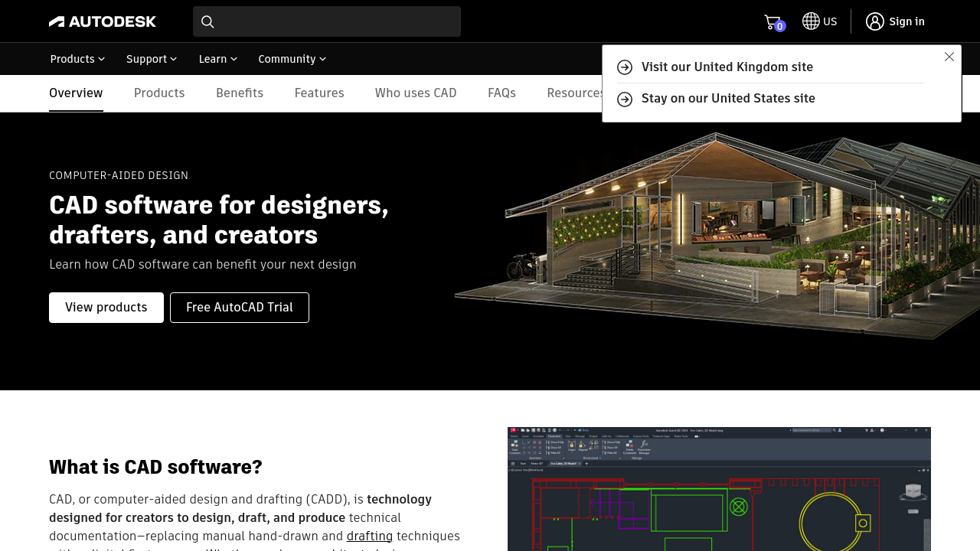
Task: Switch to the Benefits tab
Action: (240, 93)
